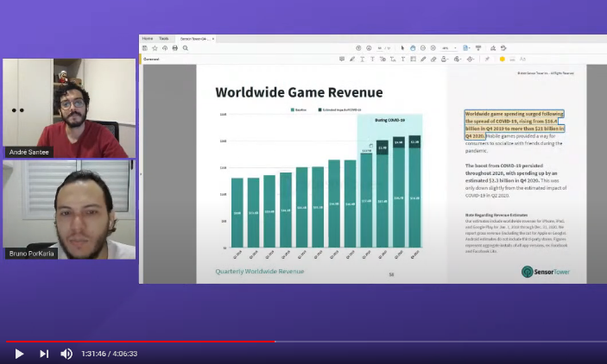Open the Drawing shapes tool dropdown

coord(471,59)
